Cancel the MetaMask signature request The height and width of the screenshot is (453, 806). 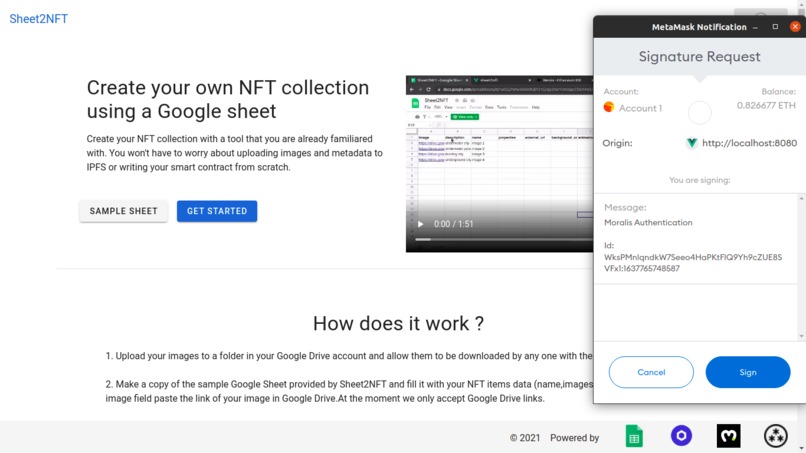click(x=651, y=372)
